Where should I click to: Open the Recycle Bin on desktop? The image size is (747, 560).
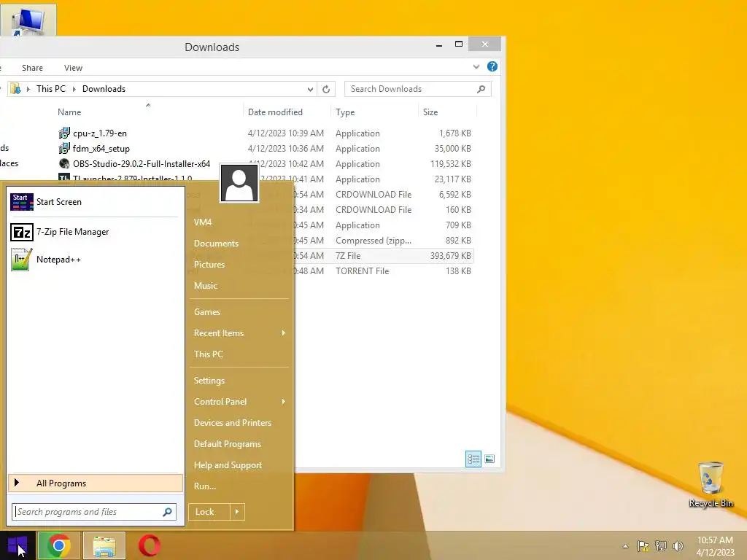tap(711, 484)
